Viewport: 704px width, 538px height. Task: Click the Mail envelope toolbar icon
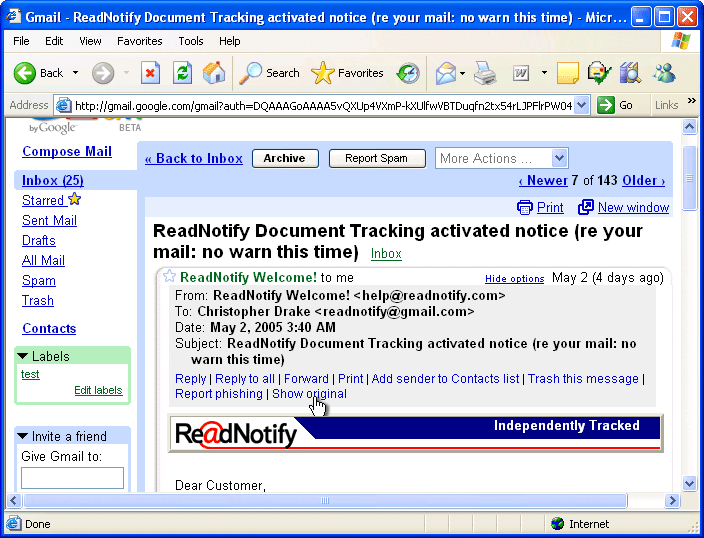tap(446, 73)
